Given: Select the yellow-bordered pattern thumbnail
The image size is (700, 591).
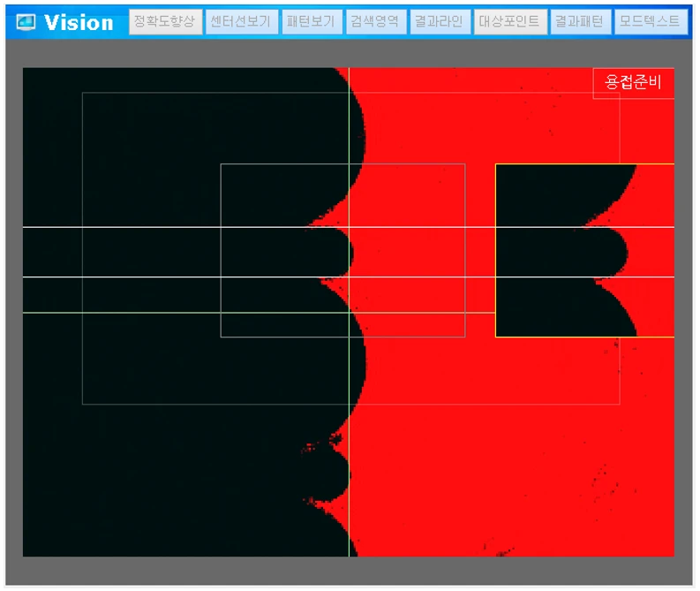Looking at the screenshot, I should pyautogui.click(x=584, y=250).
